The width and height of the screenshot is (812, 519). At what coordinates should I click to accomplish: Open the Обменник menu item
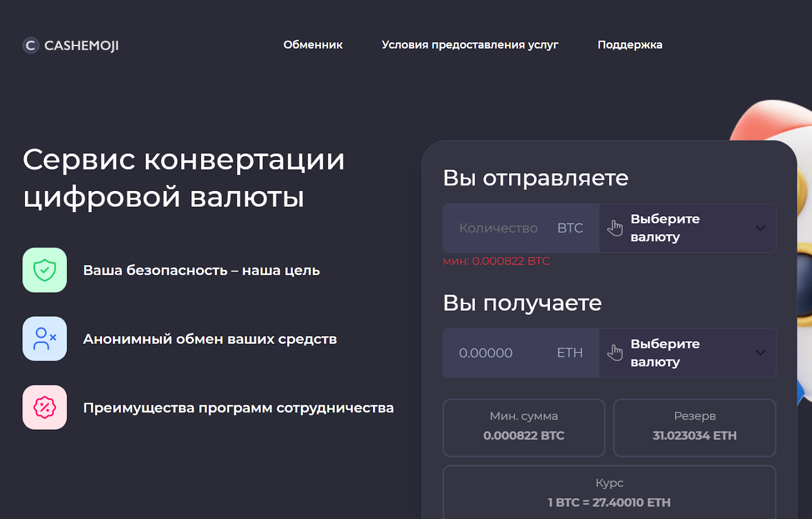click(313, 45)
